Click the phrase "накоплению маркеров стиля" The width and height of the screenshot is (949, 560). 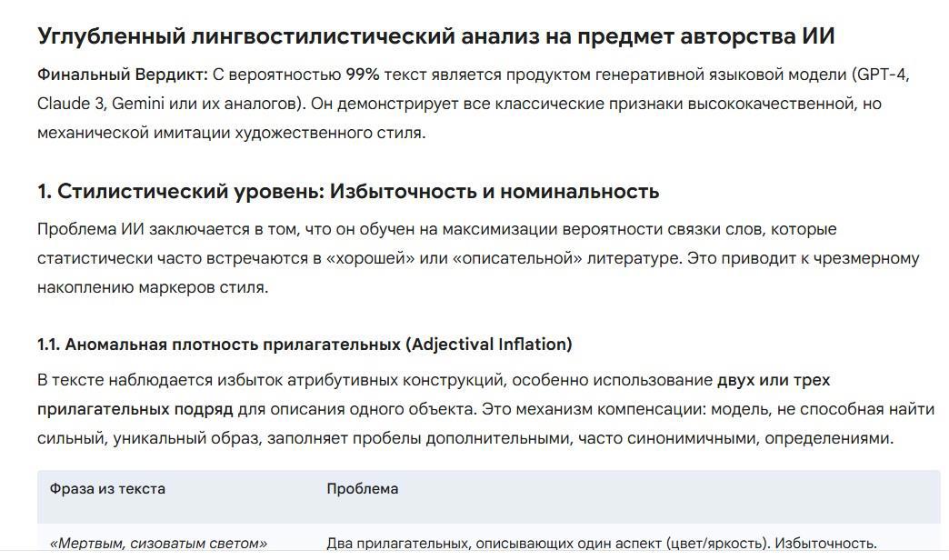(x=152, y=287)
